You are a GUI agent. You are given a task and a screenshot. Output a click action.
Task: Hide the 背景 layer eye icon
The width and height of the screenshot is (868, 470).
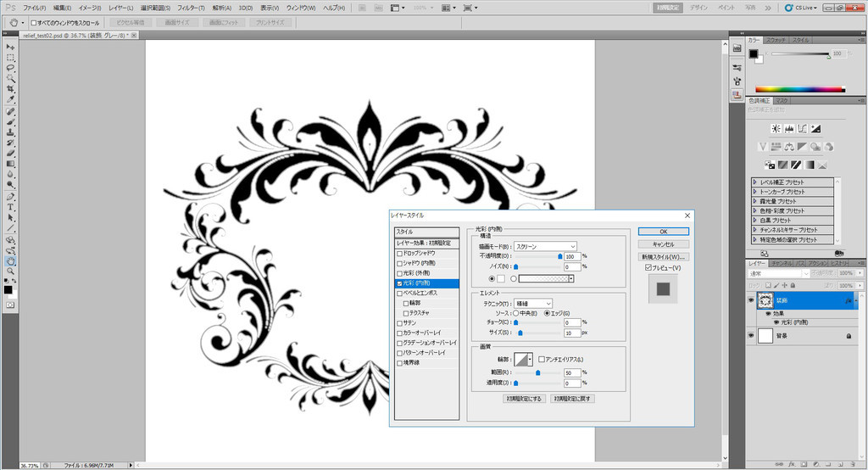[751, 336]
